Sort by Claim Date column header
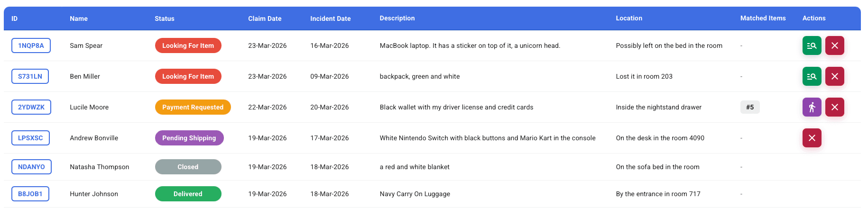Image resolution: width=868 pixels, height=208 pixels. point(265,18)
